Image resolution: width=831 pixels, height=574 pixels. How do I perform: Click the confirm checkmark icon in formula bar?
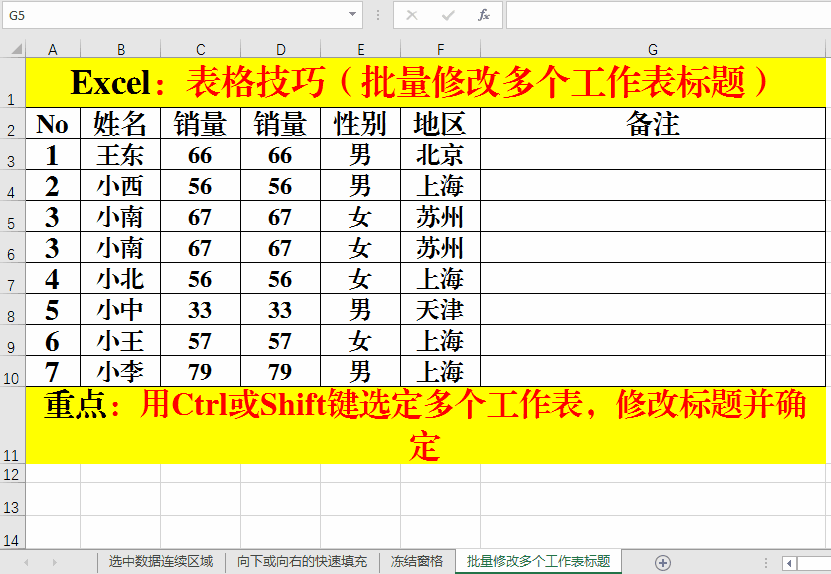pyautogui.click(x=448, y=15)
